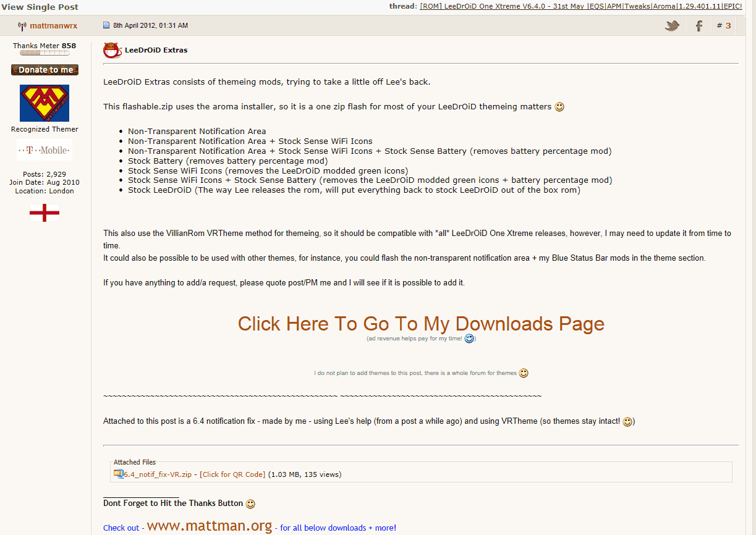The height and width of the screenshot is (535, 756).
Task: Click the smiley after 'Hit the Thanks Button'
Action: pyautogui.click(x=250, y=503)
